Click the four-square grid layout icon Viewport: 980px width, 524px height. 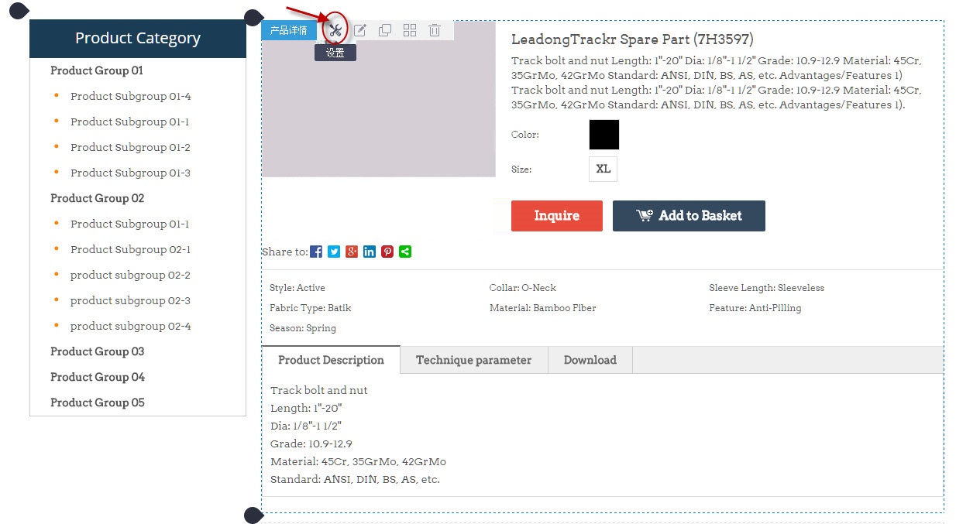pyautogui.click(x=410, y=30)
